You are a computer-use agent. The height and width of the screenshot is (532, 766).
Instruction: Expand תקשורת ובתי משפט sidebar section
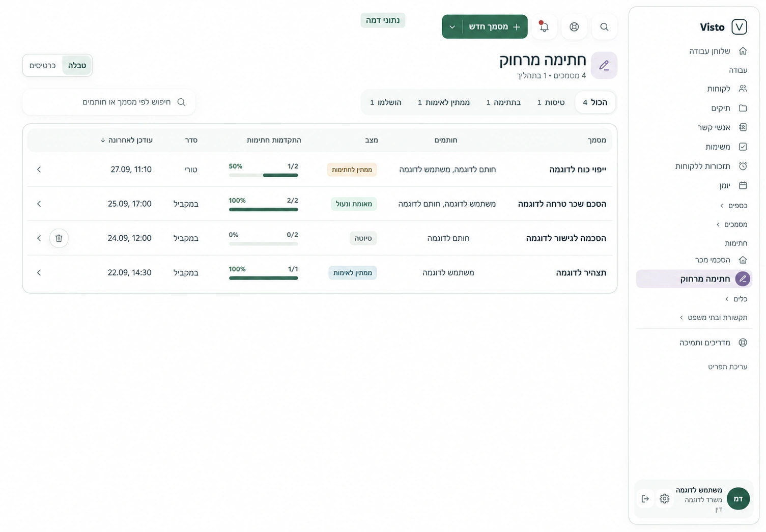point(714,318)
